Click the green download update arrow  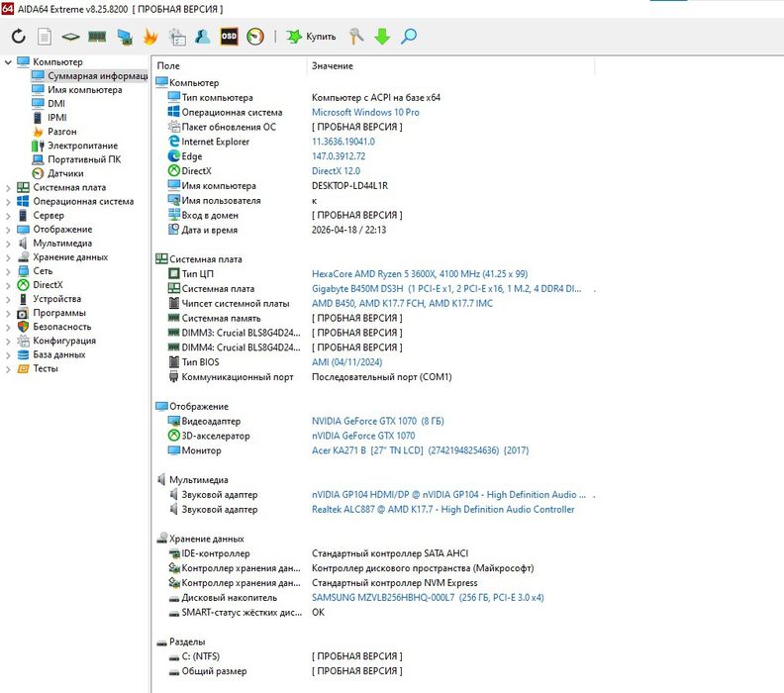[x=382, y=37]
